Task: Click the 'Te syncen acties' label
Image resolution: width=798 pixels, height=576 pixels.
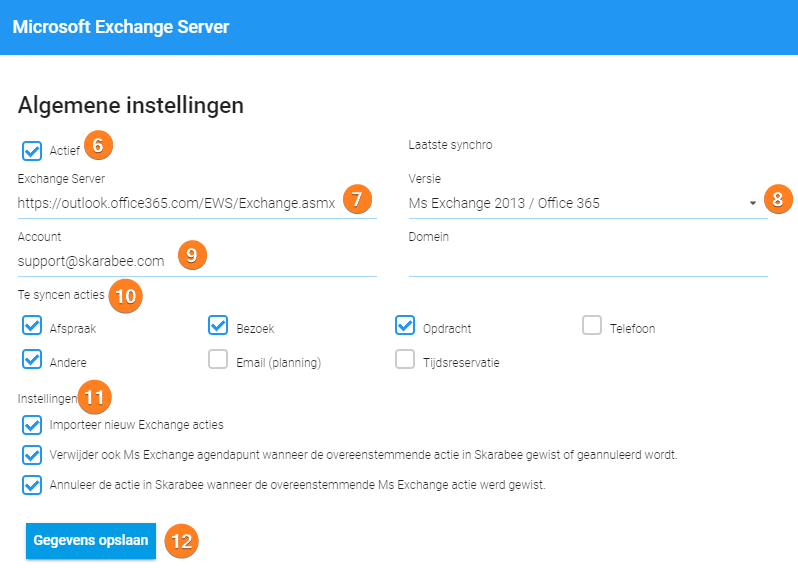Action: (x=61, y=295)
